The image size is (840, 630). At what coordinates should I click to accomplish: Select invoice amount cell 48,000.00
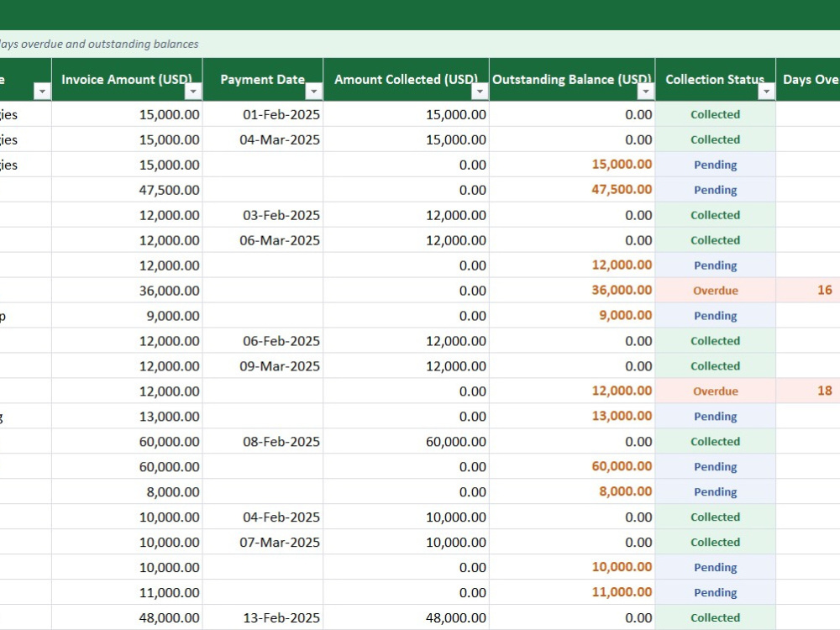(x=127, y=618)
